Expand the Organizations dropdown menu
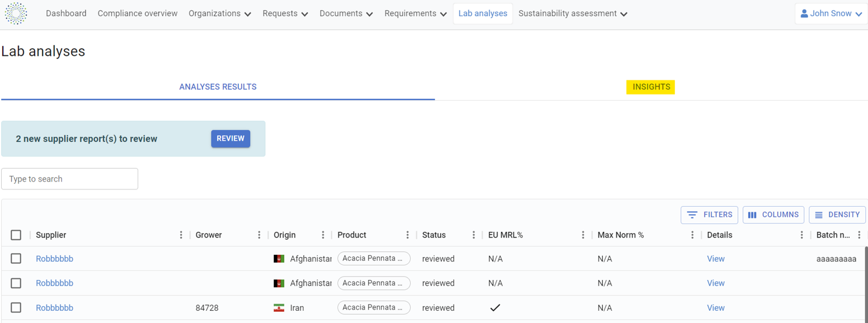The width and height of the screenshot is (868, 323). (x=219, y=13)
